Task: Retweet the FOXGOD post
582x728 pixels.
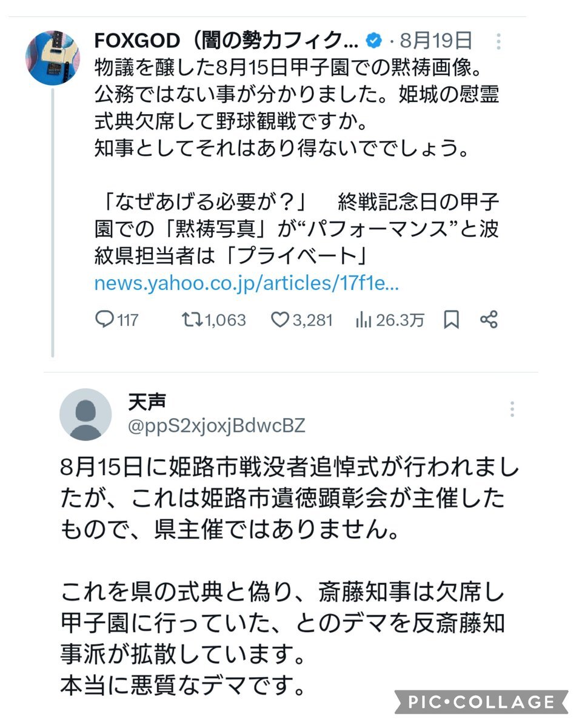Action: 192,320
